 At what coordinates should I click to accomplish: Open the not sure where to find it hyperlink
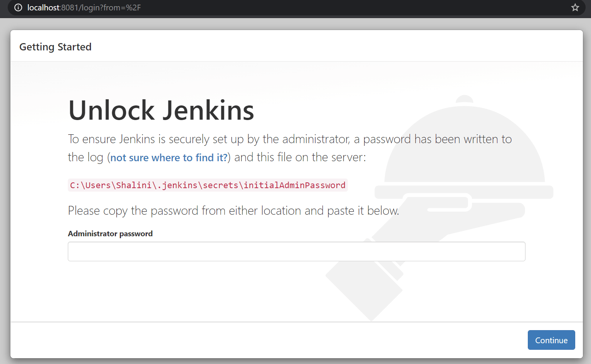(168, 157)
